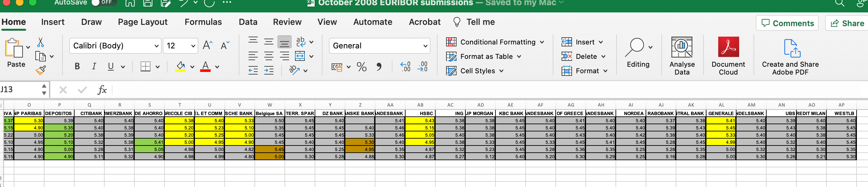Viewport: 868px width, 187px height.
Task: Toggle Italic formatting
Action: click(x=94, y=66)
